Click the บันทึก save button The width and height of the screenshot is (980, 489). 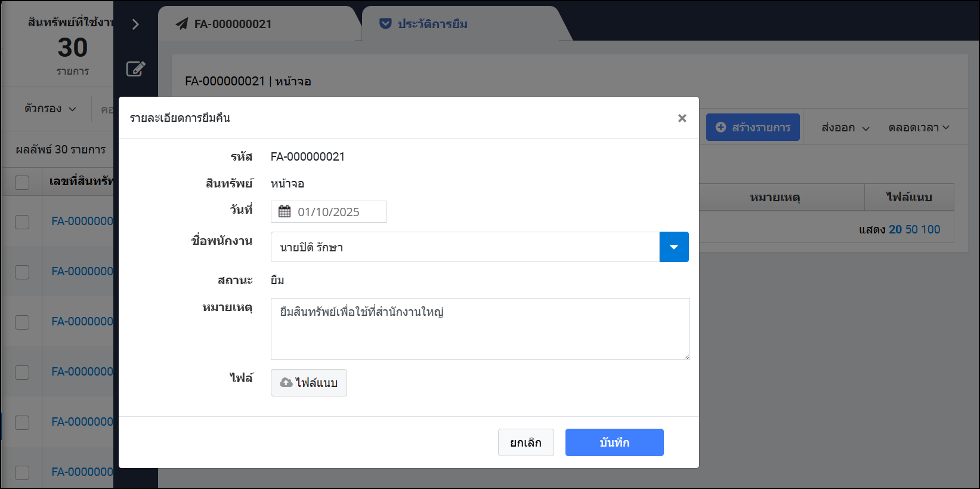[614, 442]
